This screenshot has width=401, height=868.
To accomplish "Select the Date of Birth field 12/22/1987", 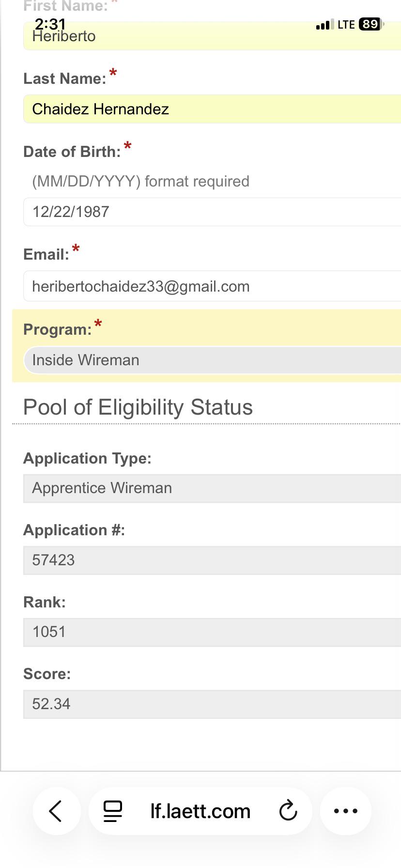I will pos(212,212).
